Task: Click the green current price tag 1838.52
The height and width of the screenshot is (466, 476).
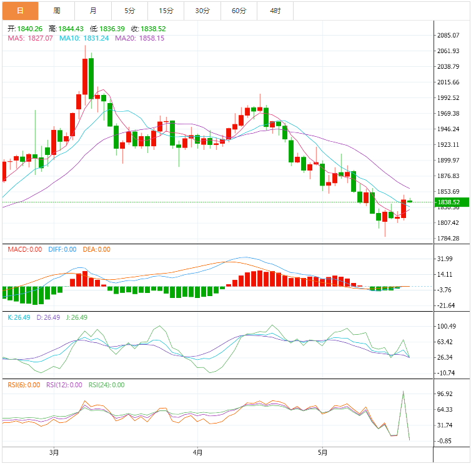Action: (x=452, y=202)
